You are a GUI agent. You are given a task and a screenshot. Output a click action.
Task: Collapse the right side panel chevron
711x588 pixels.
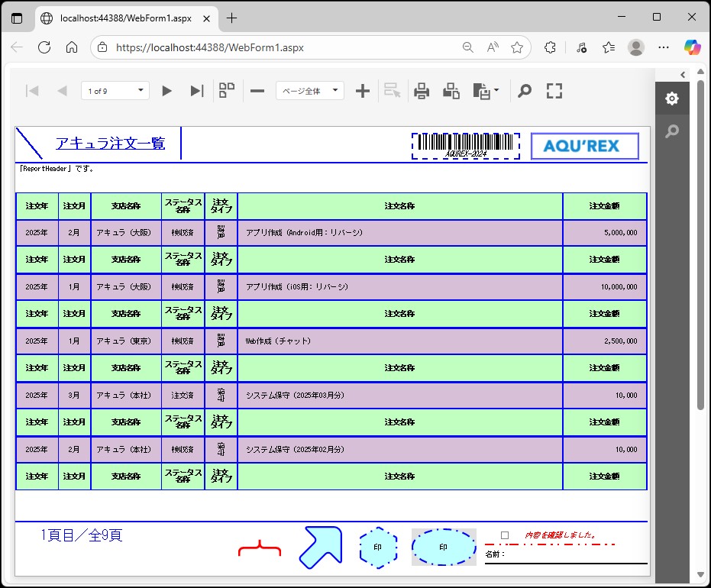coord(683,74)
